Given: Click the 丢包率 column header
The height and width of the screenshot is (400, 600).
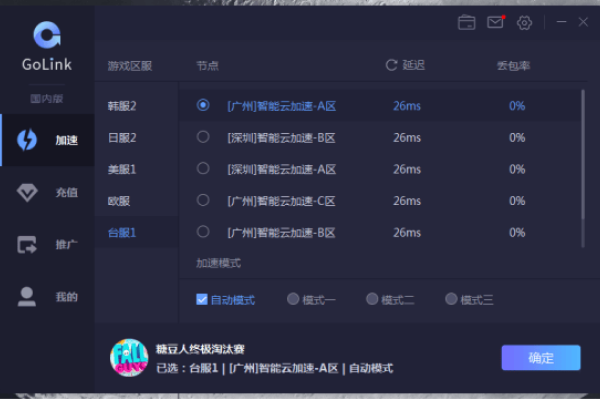Looking at the screenshot, I should 514,66.
